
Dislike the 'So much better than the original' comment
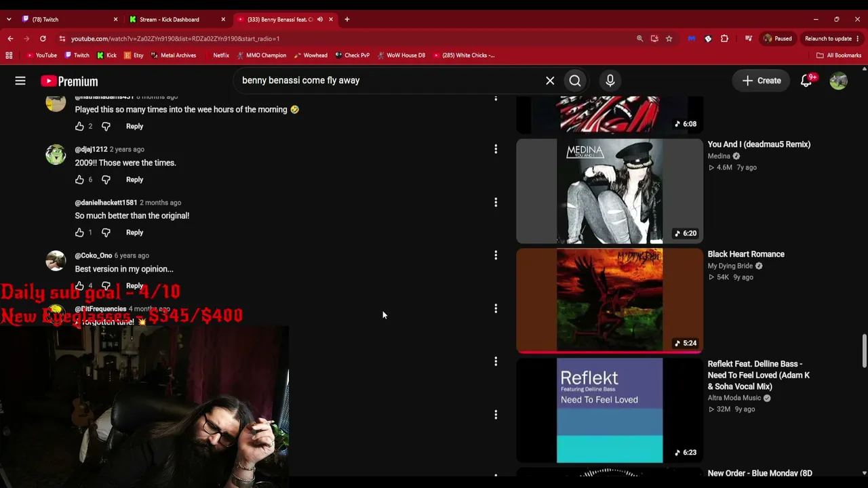pos(106,232)
